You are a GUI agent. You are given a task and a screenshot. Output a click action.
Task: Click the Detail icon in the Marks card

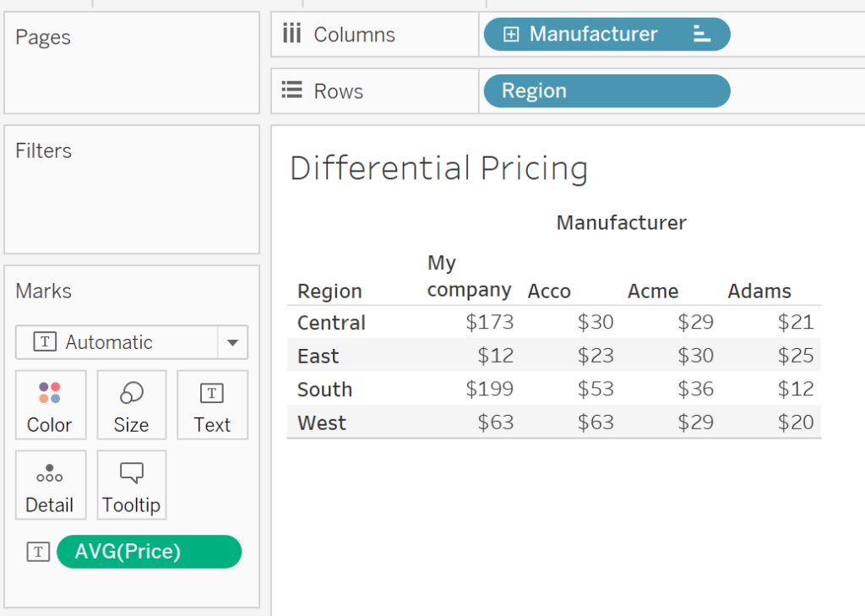50,485
